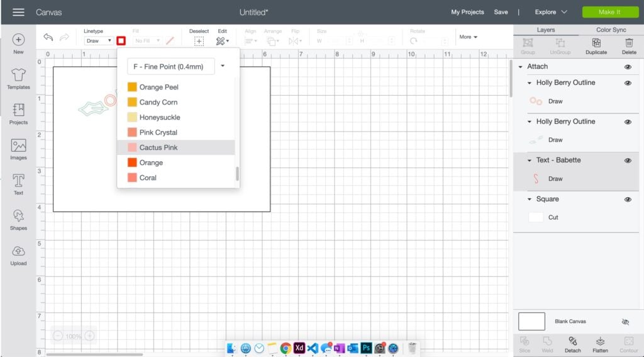
Task: Select the Orange color swatch
Action: click(132, 162)
